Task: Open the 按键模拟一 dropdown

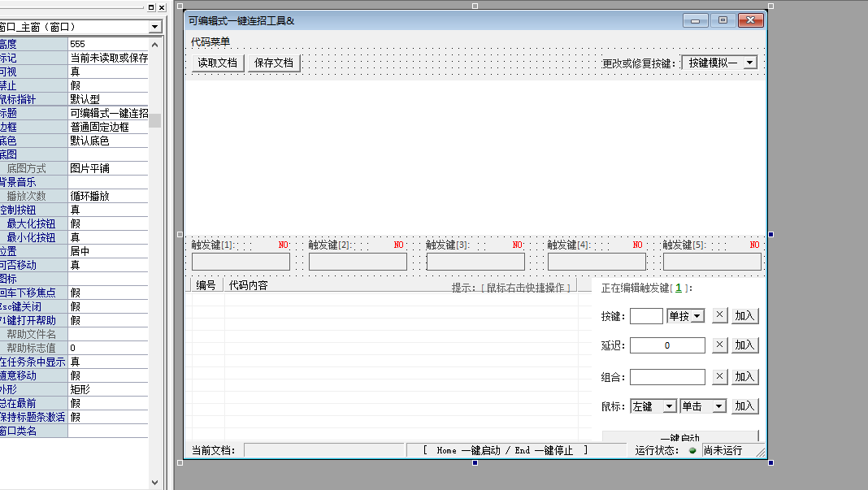Action: pos(749,63)
